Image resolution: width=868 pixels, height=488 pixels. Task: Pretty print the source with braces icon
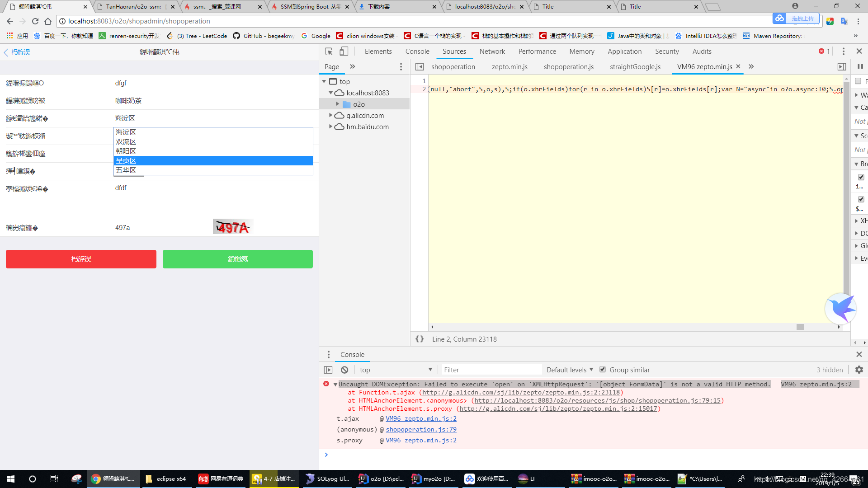coord(420,339)
